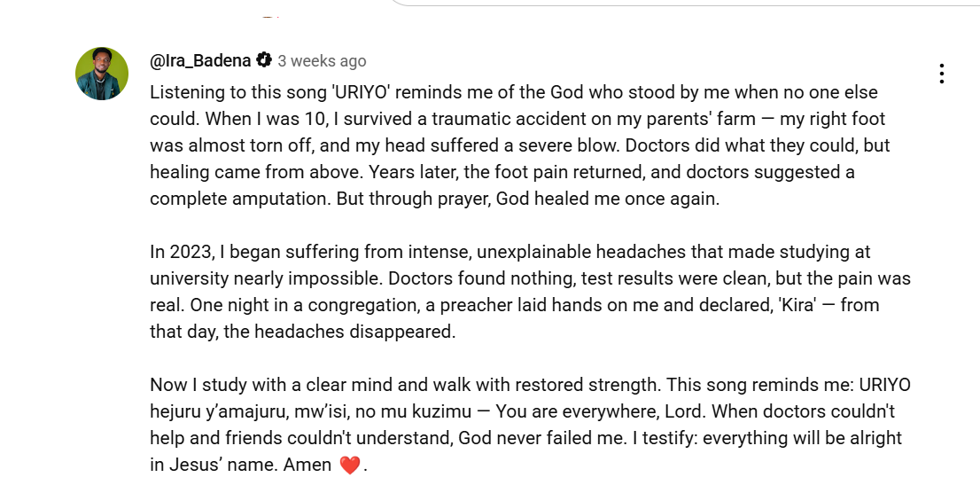Click the line beginning "healing came from above"
The height and width of the screenshot is (485, 980).
pyautogui.click(x=502, y=172)
